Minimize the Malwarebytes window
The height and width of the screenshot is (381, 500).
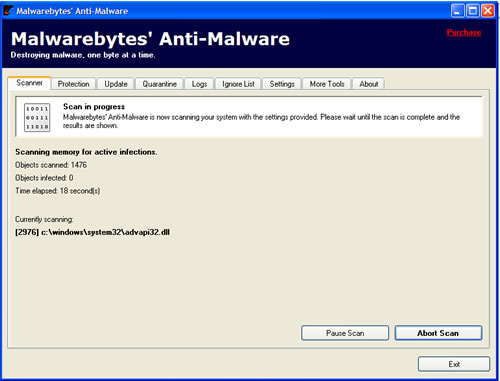point(458,11)
